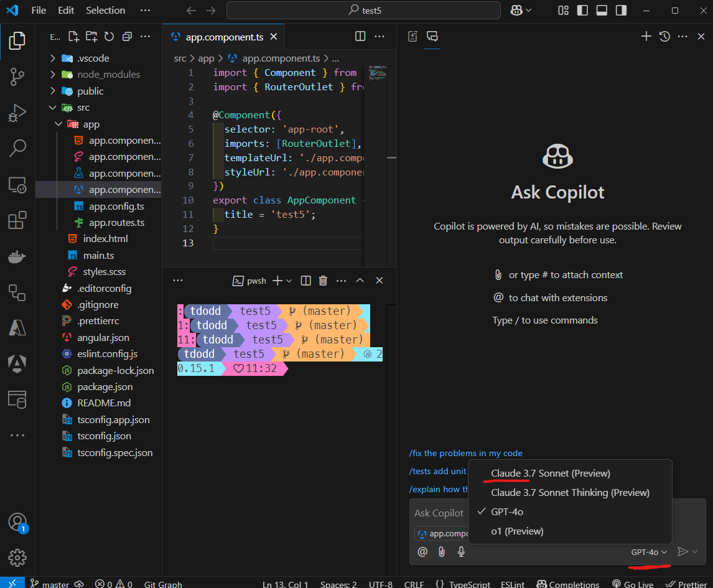Screen dimensions: 713x588
Task: Show more menu bar items
Action: 145,11
